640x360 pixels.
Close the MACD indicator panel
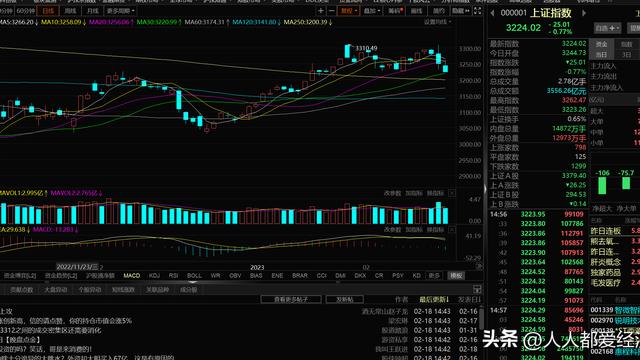[x=452, y=230]
